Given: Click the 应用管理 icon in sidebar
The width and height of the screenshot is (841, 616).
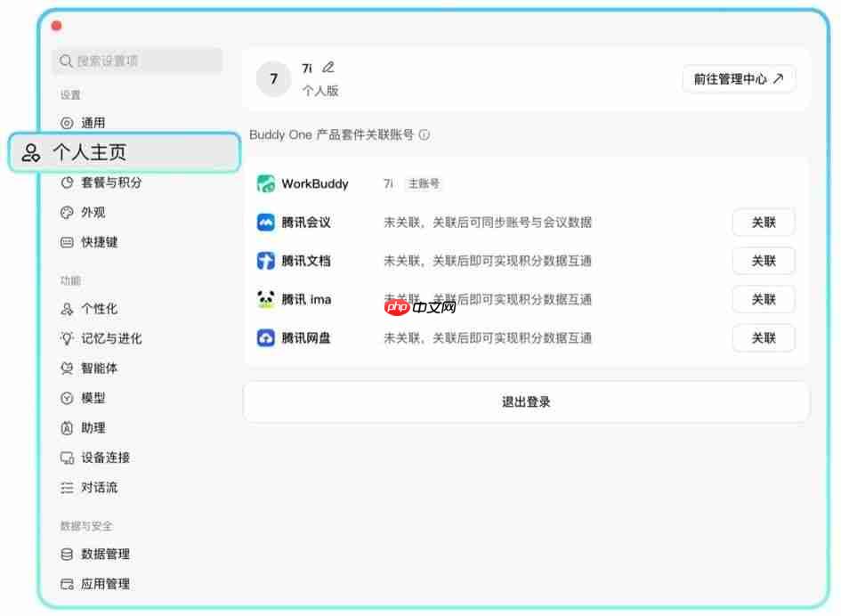Looking at the screenshot, I should (x=67, y=584).
